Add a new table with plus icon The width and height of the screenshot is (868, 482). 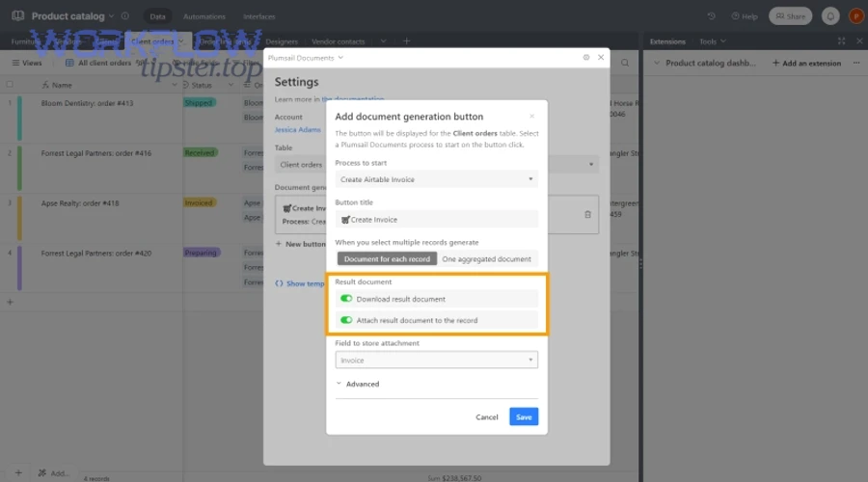(x=406, y=40)
